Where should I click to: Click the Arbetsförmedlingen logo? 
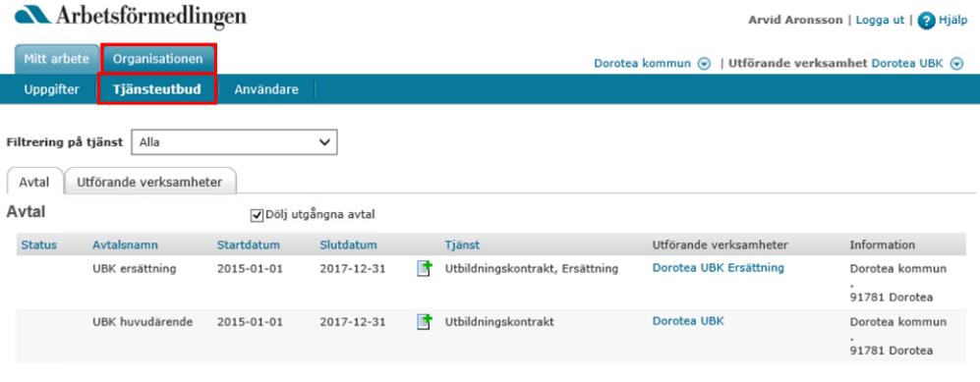[x=130, y=17]
